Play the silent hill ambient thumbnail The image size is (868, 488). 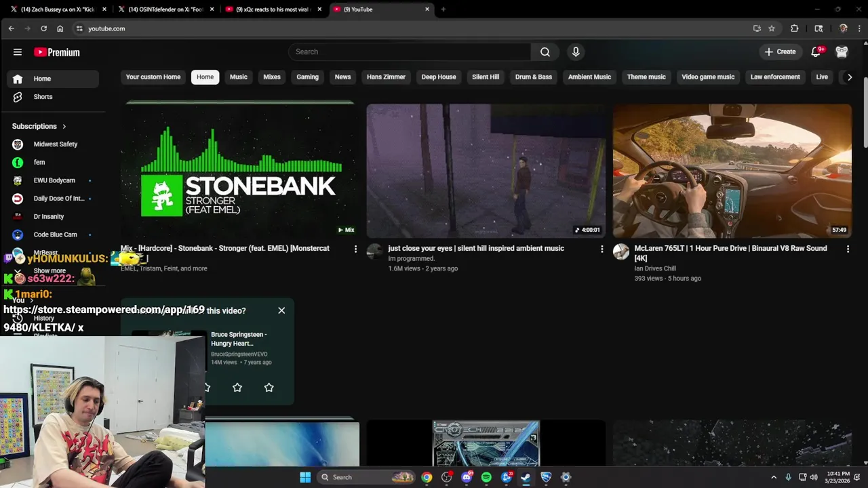pos(486,171)
